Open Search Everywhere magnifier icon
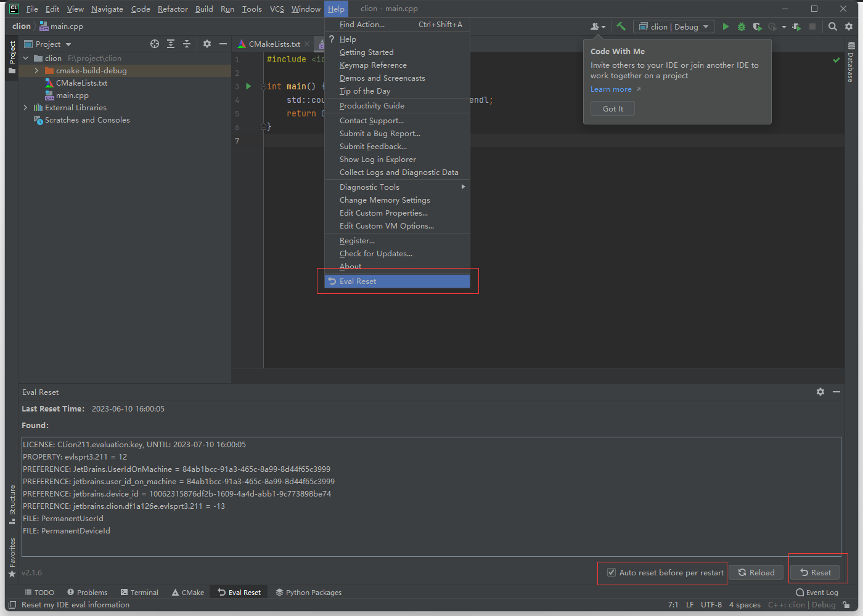The height and width of the screenshot is (616, 863). [833, 26]
